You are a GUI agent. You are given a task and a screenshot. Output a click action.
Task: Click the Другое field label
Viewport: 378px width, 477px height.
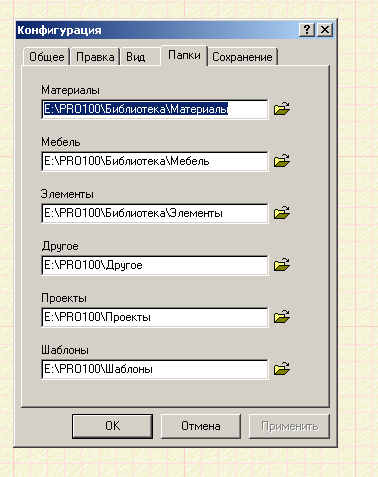click(60, 247)
